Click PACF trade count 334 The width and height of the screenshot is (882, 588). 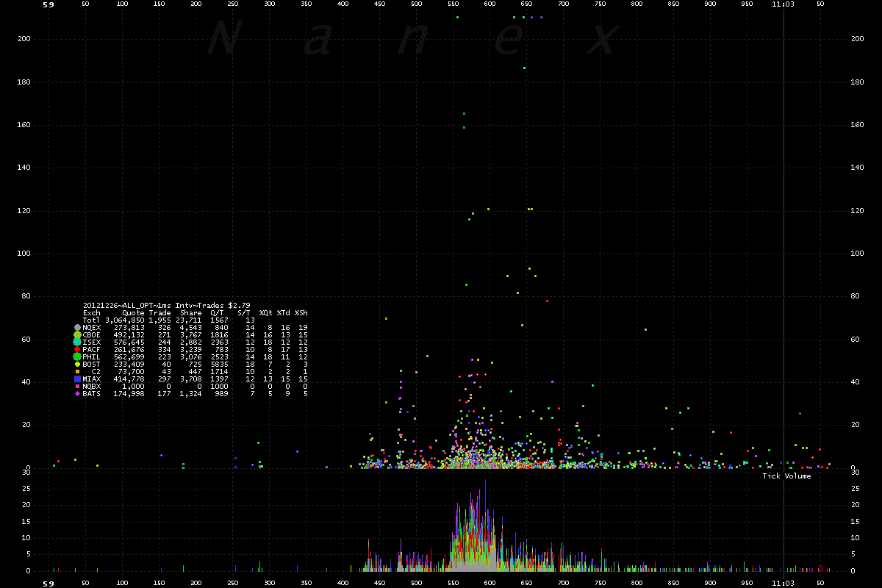(165, 349)
